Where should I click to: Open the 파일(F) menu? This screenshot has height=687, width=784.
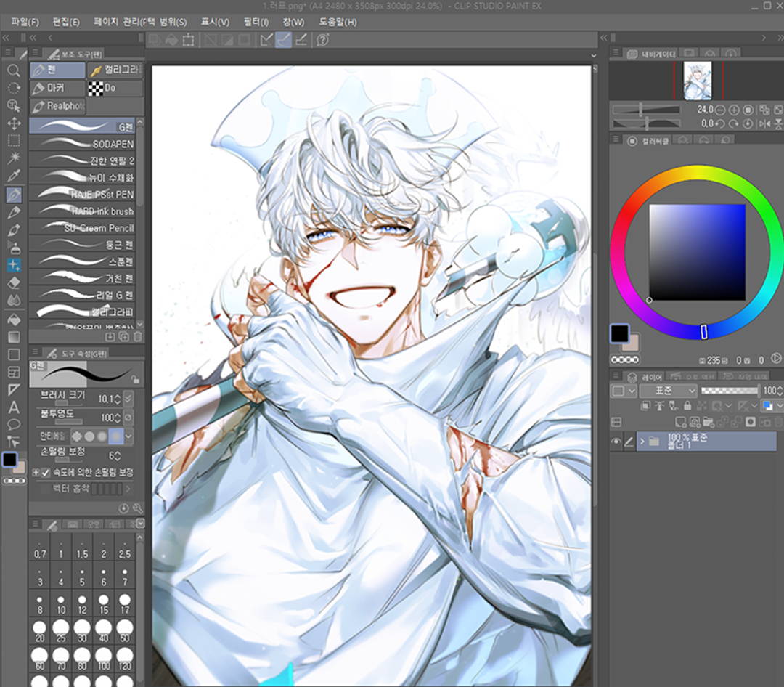[25, 22]
